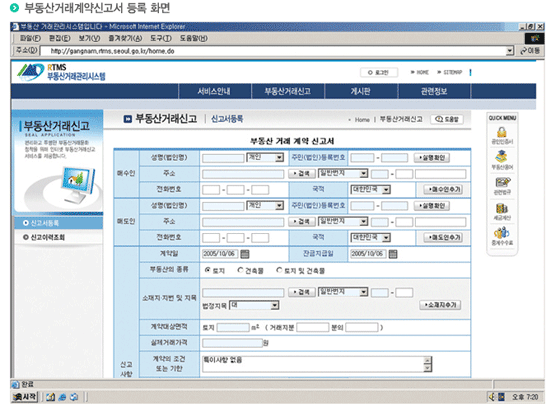Viewport: 560px width, 407px height.
Task: Open the 세금계산 quick menu icon
Action: point(502,211)
